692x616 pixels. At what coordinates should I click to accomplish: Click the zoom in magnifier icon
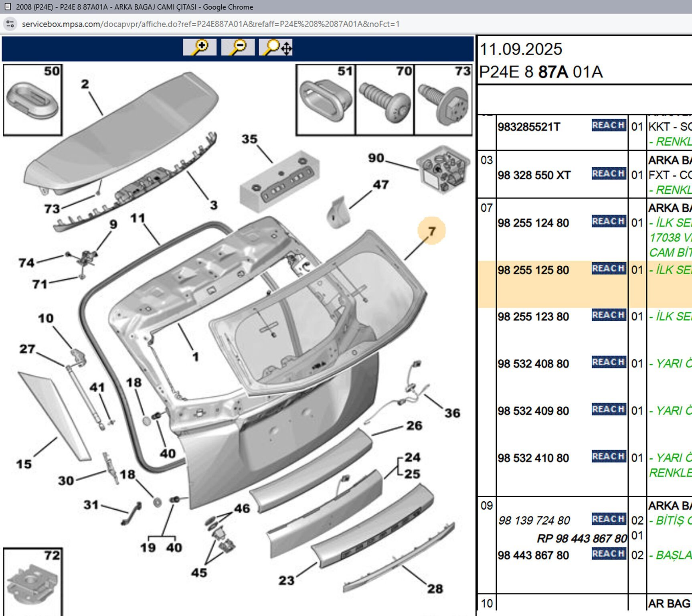pos(200,47)
